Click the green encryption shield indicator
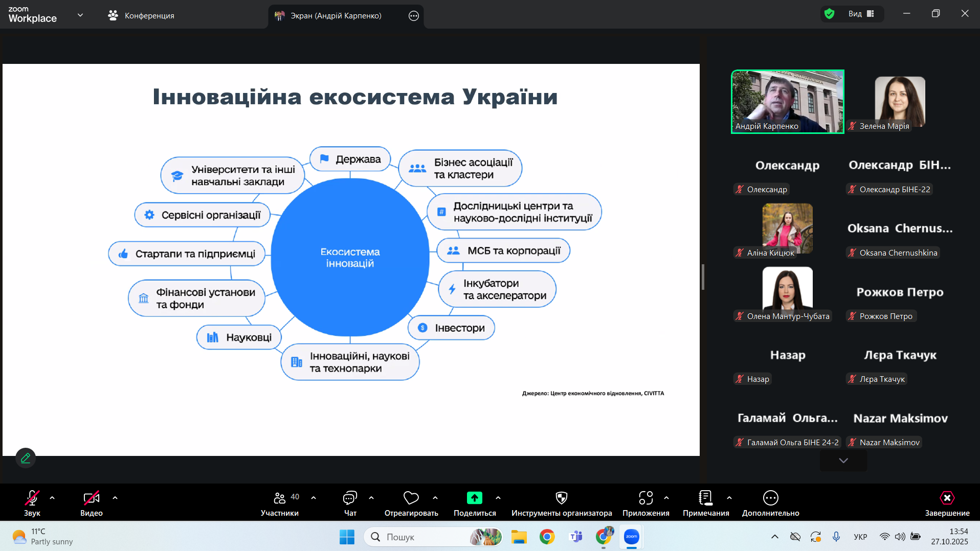 (829, 14)
